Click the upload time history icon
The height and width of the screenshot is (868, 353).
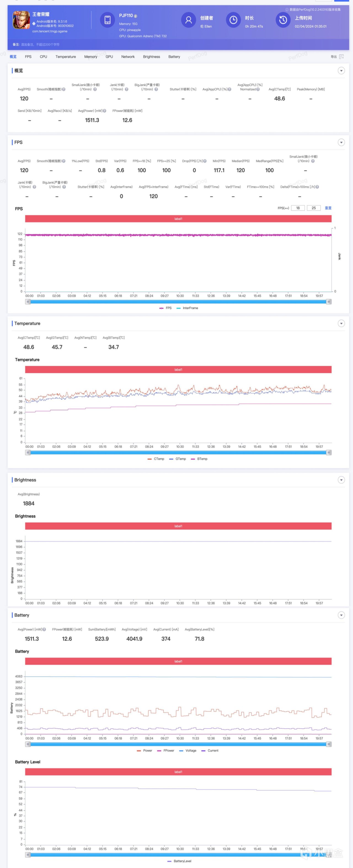[283, 20]
